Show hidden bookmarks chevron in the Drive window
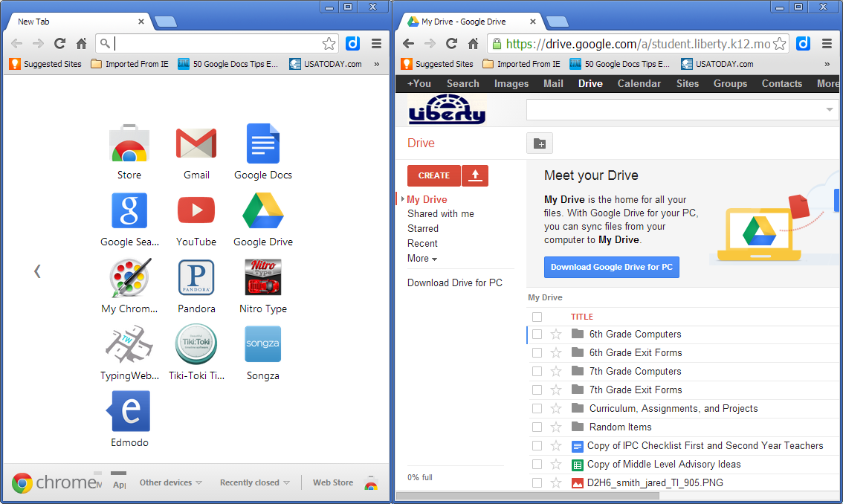The width and height of the screenshot is (843, 504). coord(827,64)
